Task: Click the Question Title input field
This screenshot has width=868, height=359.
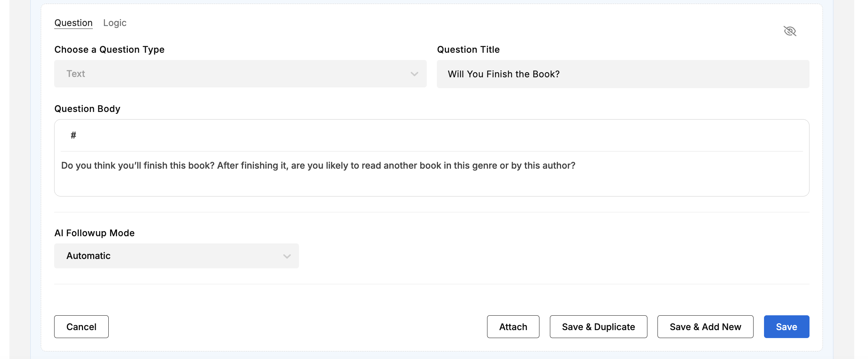Action: 623,74
